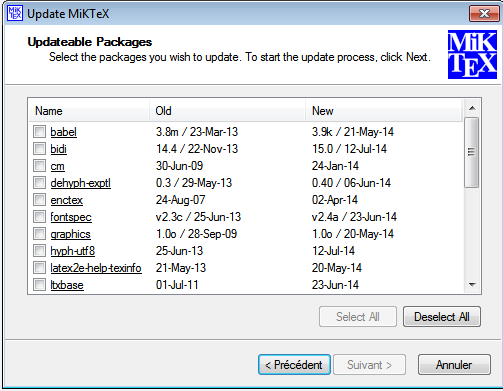Sort by the New version column
The width and height of the screenshot is (503, 391).
point(384,111)
